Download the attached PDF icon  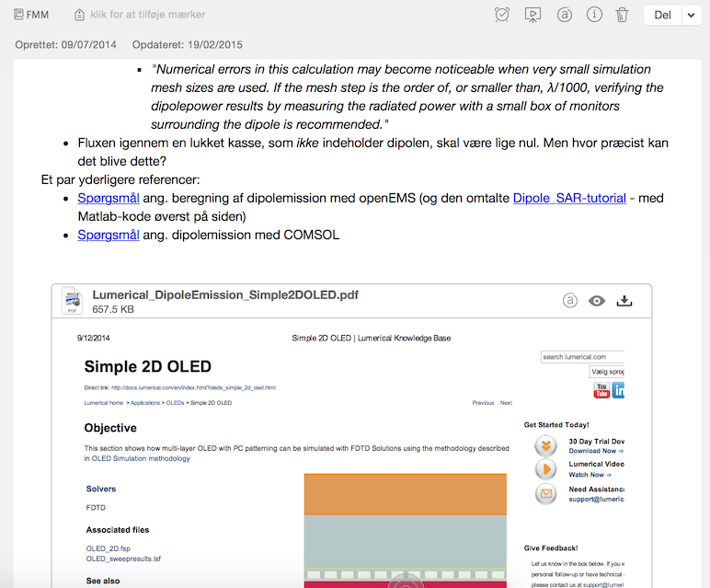(x=624, y=300)
